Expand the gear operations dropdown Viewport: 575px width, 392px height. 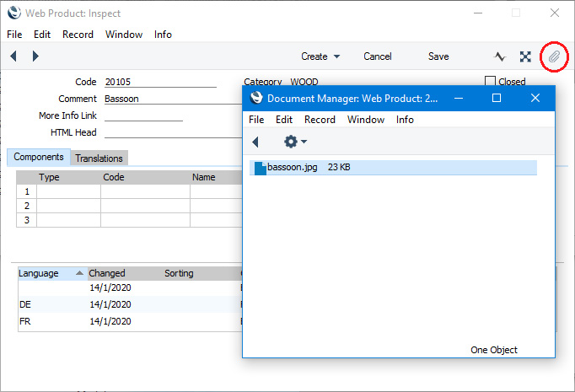(x=295, y=142)
